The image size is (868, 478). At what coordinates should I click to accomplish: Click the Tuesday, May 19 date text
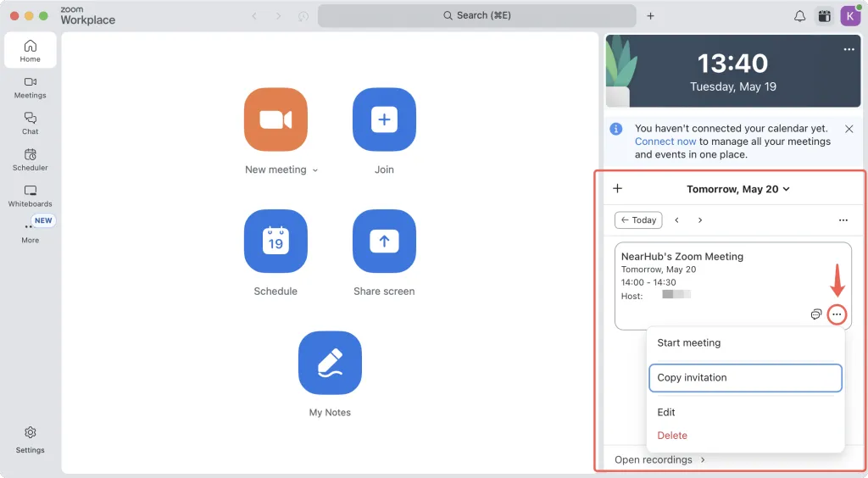click(733, 86)
